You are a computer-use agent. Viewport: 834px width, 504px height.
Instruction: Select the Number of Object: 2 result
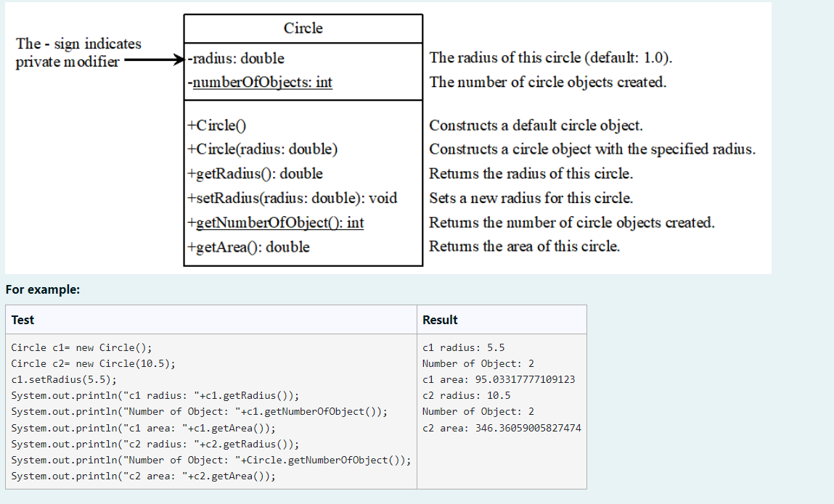473,363
